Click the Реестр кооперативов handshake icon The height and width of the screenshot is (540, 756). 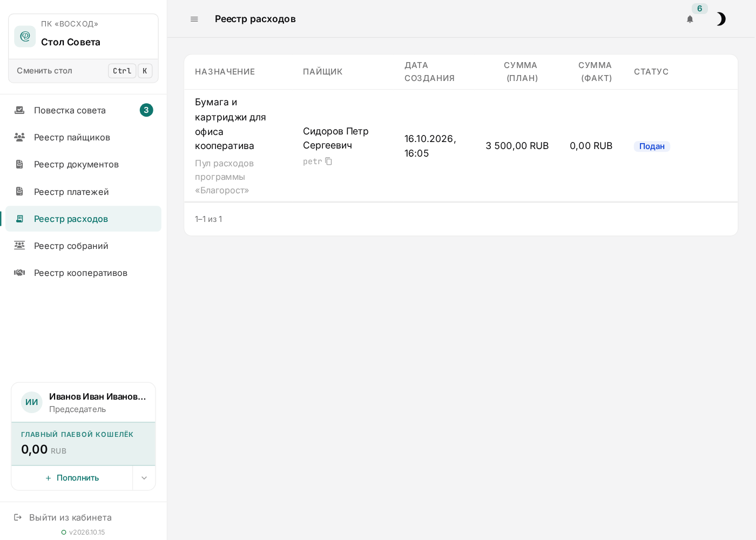[x=19, y=273]
